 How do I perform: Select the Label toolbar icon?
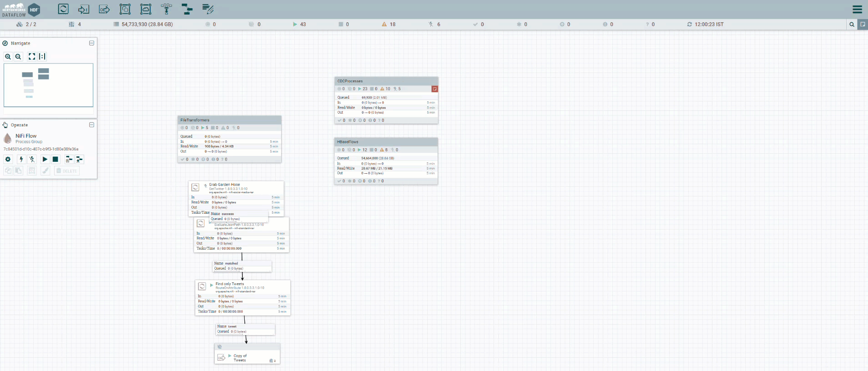coord(208,9)
